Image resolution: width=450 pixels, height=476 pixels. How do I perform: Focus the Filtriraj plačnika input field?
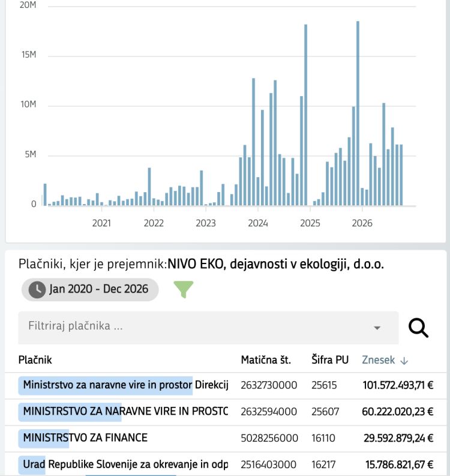(208, 328)
